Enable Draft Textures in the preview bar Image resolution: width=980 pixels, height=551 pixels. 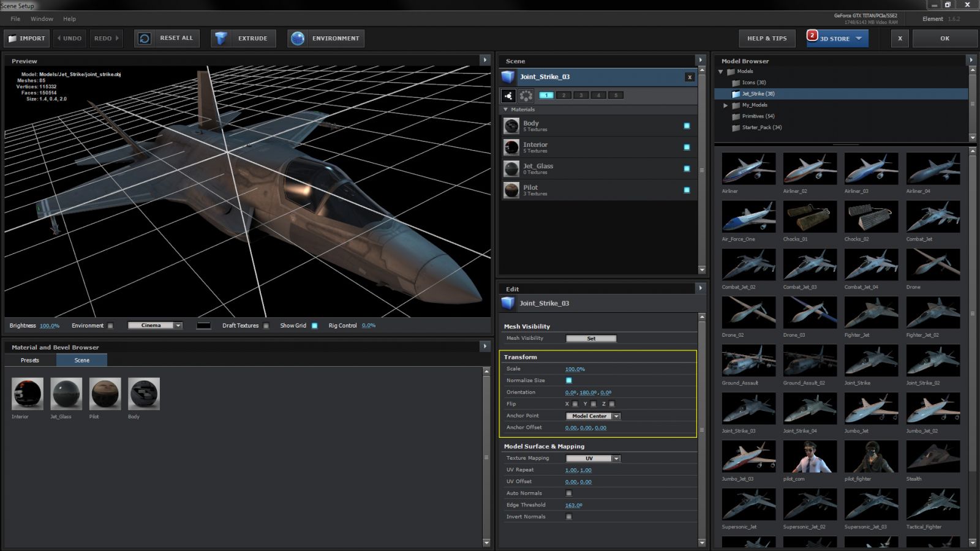tap(266, 326)
